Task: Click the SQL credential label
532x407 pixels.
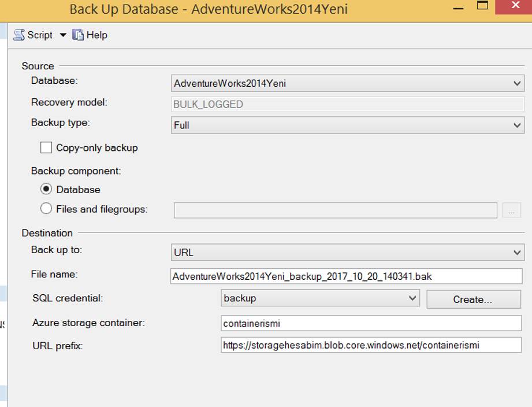Action: [68, 298]
